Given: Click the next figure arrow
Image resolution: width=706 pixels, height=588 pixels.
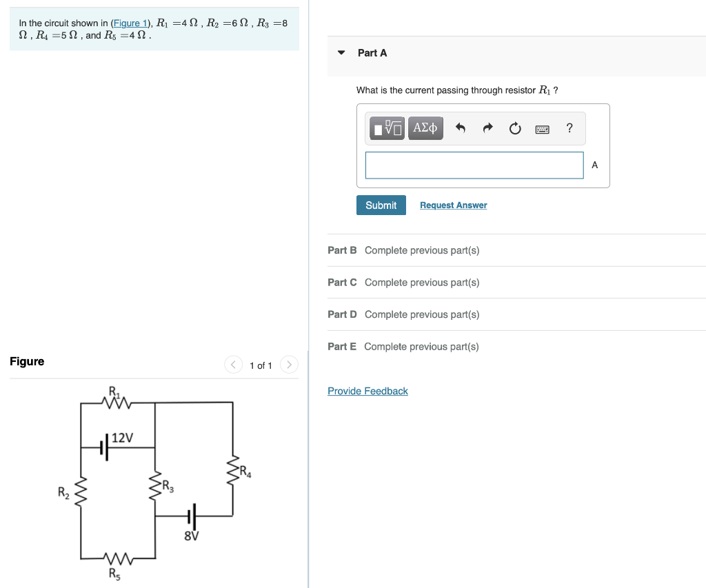Looking at the screenshot, I should (x=289, y=365).
